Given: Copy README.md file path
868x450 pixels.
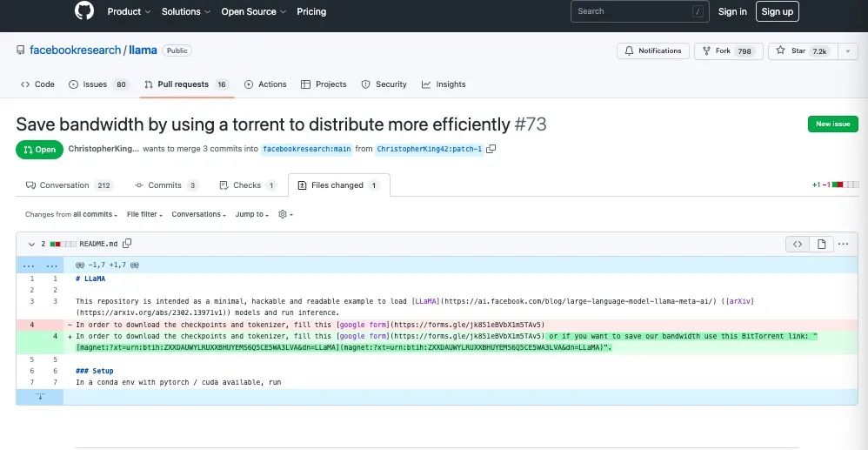Looking at the screenshot, I should click(127, 244).
